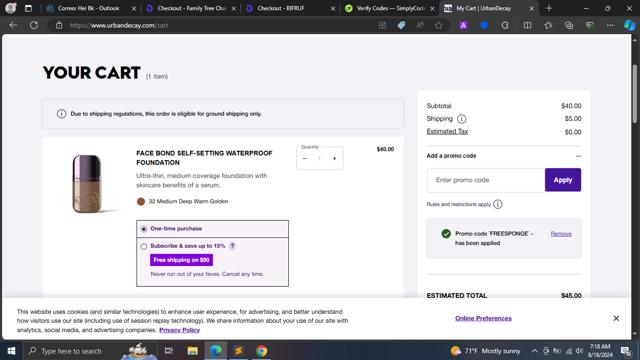Viewport: 640px width, 360px height.
Task: Open Copilot sidebar icon
Action: [x=629, y=25]
